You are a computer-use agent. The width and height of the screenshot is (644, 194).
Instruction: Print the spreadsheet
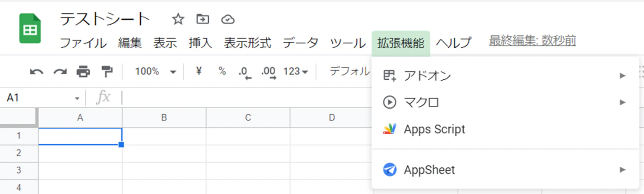(x=83, y=72)
